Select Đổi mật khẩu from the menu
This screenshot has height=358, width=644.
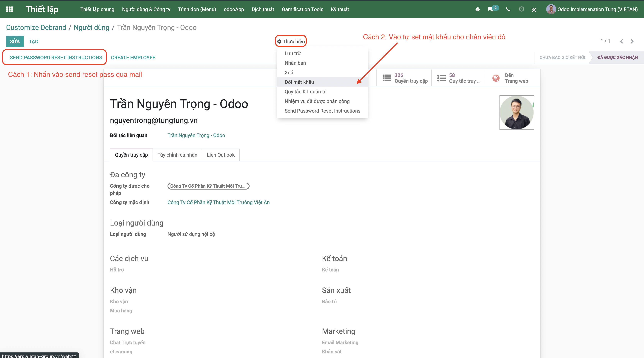(299, 82)
